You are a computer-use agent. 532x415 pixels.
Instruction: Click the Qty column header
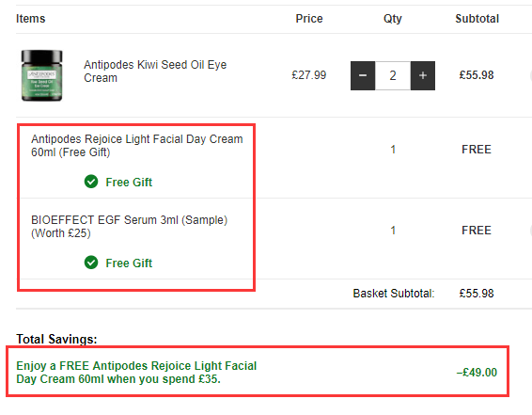[393, 19]
